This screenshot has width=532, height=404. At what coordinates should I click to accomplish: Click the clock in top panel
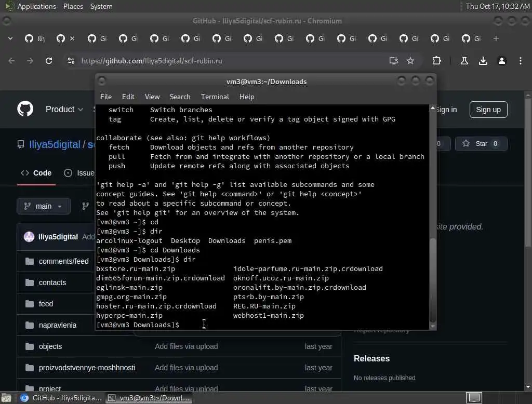(497, 6)
